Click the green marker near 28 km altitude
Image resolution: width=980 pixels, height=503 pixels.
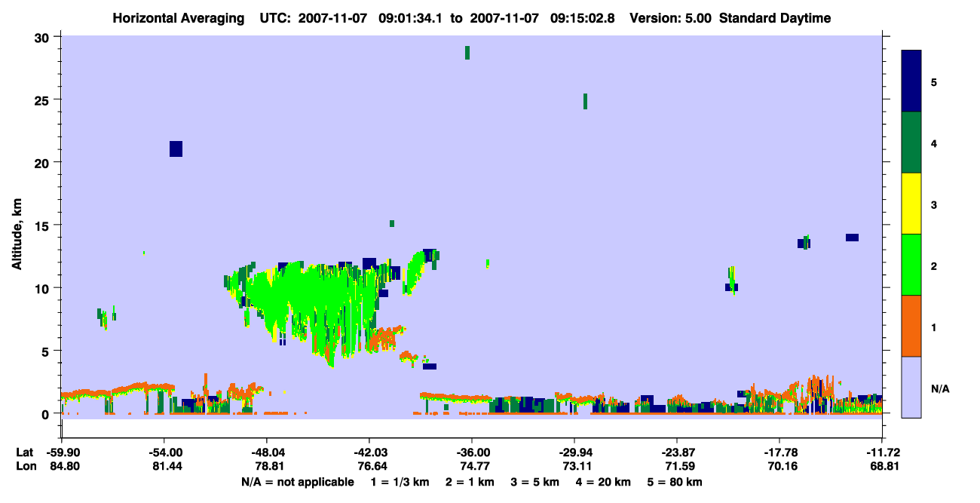click(x=467, y=53)
